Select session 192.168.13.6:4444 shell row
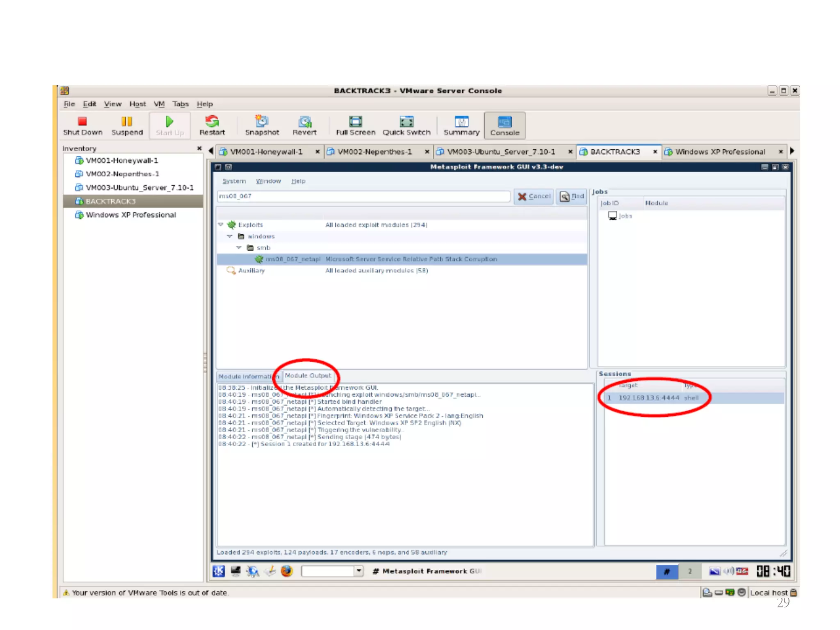 [656, 398]
